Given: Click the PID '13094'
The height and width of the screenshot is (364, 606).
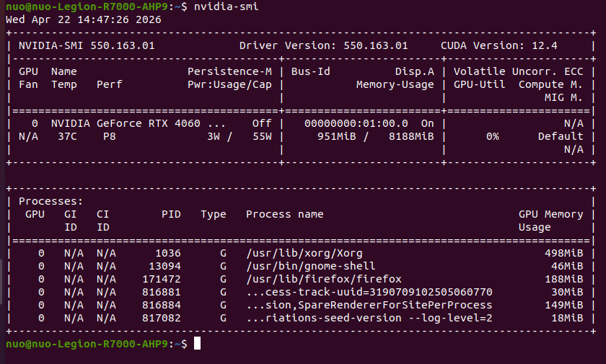Looking at the screenshot, I should (x=164, y=266).
